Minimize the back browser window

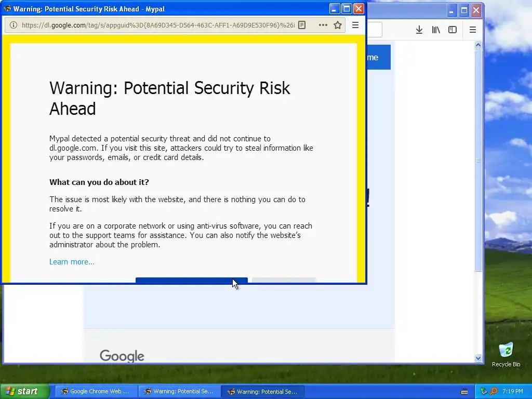tap(451, 11)
